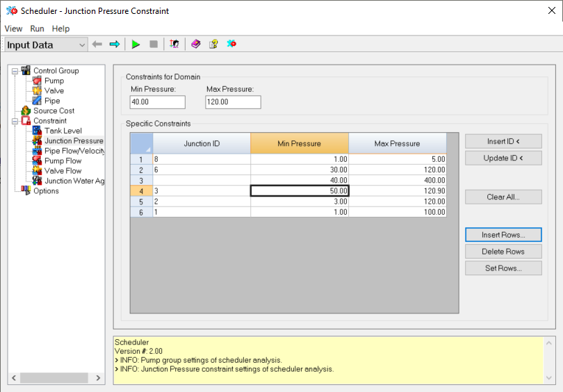563x392 pixels.
Task: Select Tank Level tree item label
Action: pyautogui.click(x=63, y=131)
